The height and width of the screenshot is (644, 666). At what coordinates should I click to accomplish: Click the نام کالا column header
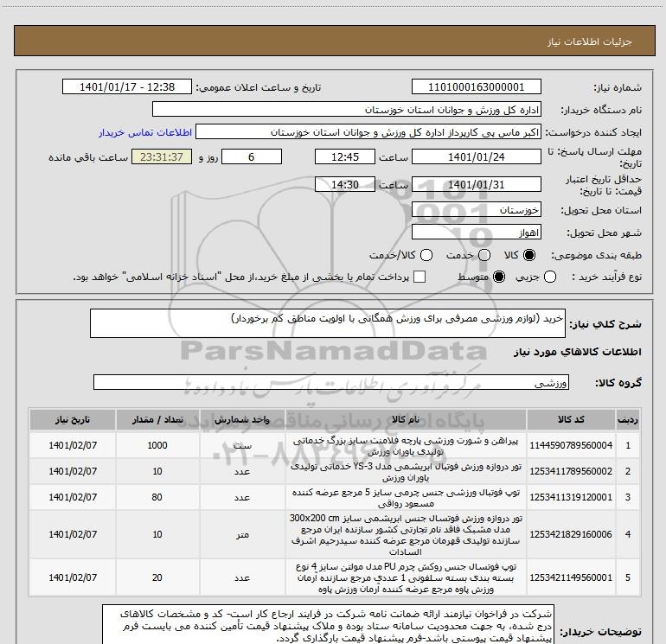[406, 420]
